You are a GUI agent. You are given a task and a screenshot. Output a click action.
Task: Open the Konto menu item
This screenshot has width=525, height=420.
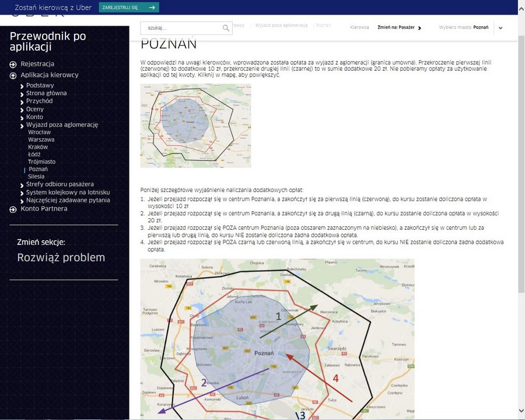click(x=34, y=117)
